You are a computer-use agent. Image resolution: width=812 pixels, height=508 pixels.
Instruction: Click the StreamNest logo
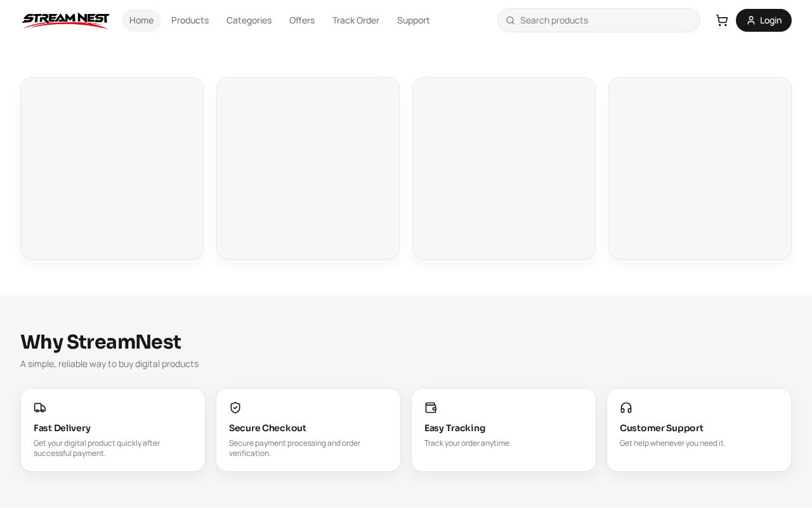tap(66, 20)
